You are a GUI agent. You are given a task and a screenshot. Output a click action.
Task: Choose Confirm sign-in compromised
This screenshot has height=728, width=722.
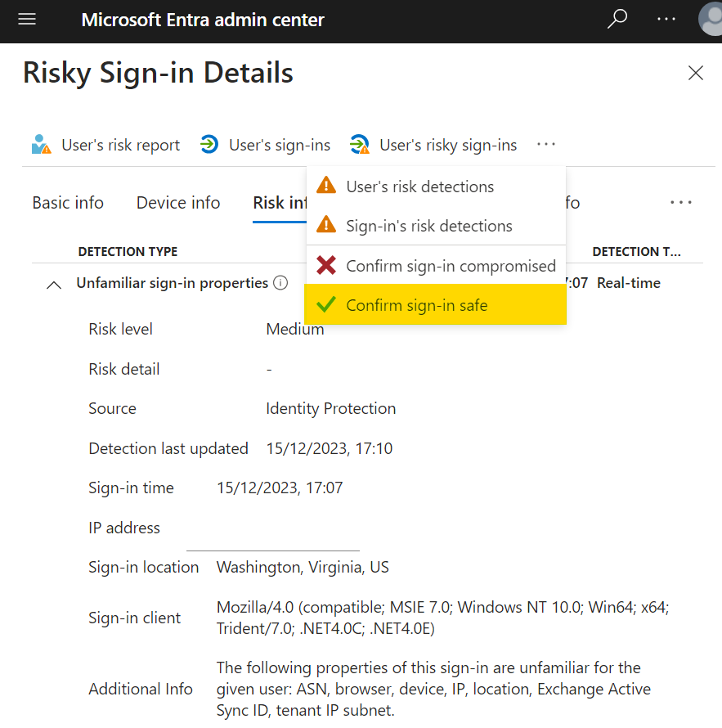436,266
